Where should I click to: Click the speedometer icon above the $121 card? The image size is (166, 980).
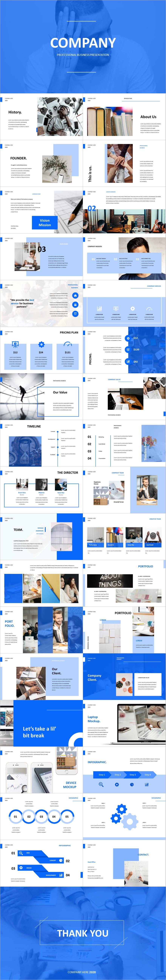[68, 344]
